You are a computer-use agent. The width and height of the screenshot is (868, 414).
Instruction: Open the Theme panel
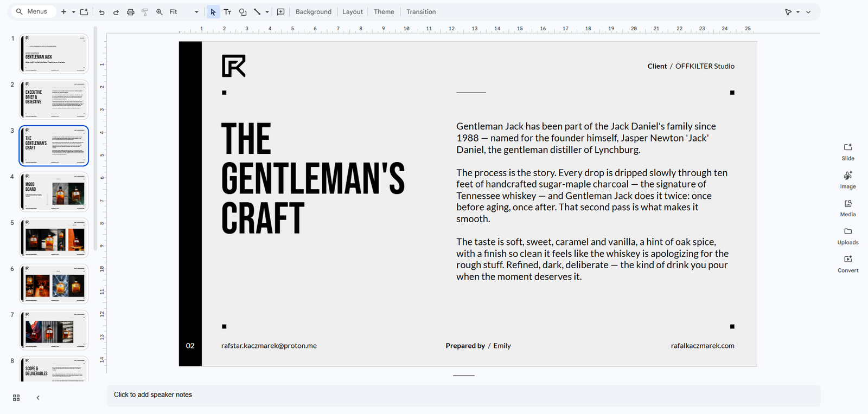pyautogui.click(x=384, y=12)
